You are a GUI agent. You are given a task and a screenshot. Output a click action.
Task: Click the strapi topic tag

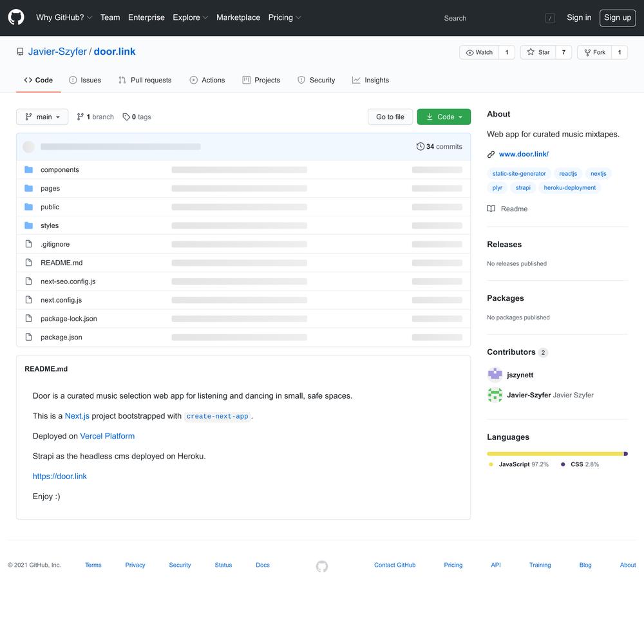pos(523,187)
